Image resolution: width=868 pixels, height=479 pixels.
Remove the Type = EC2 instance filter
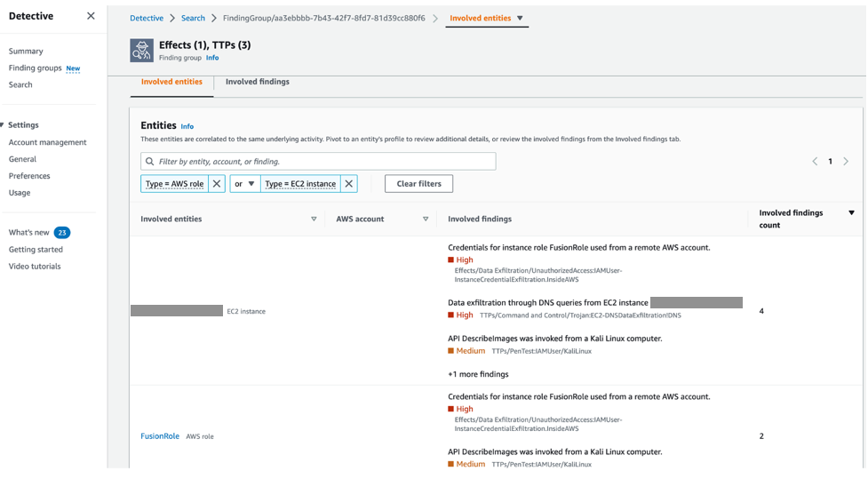click(x=349, y=184)
